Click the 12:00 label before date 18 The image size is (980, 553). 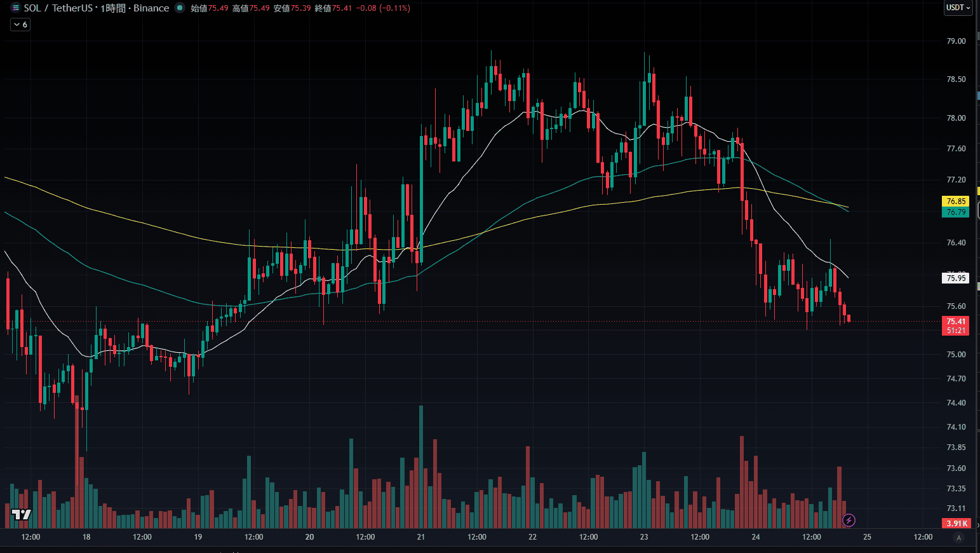coord(30,537)
